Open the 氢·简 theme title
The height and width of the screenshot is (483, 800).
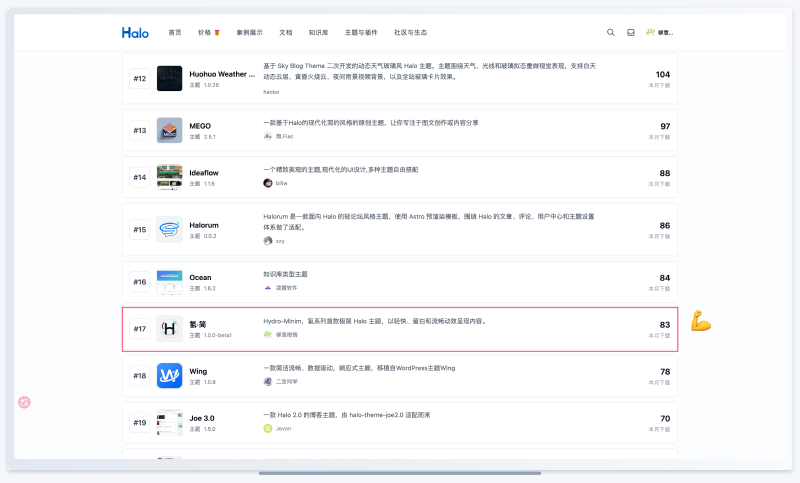197,324
